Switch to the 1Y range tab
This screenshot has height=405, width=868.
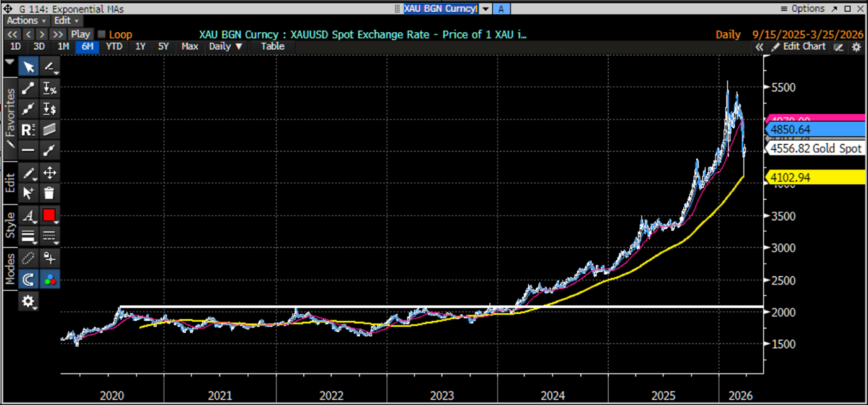(x=140, y=47)
